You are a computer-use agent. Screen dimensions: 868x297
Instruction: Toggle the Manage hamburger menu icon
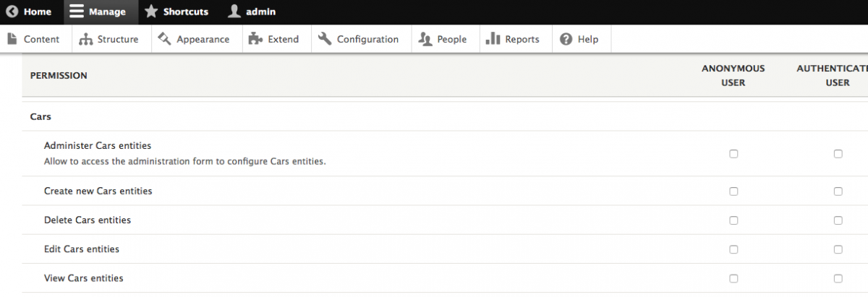[x=77, y=12]
